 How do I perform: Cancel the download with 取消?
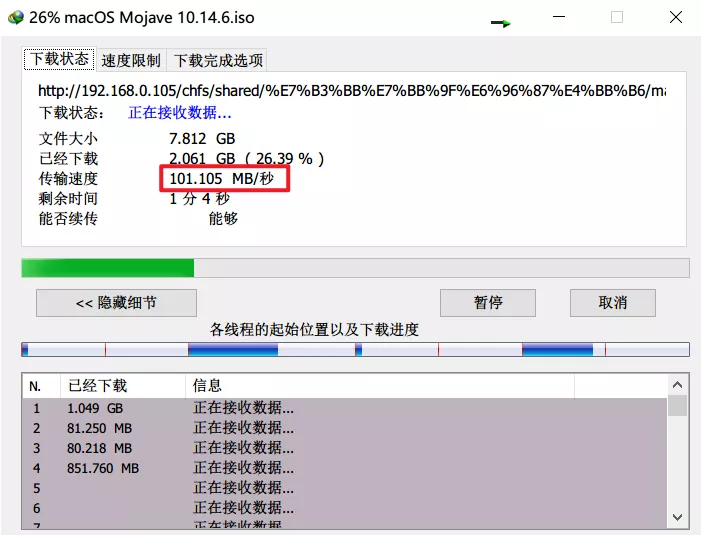pyautogui.click(x=612, y=303)
